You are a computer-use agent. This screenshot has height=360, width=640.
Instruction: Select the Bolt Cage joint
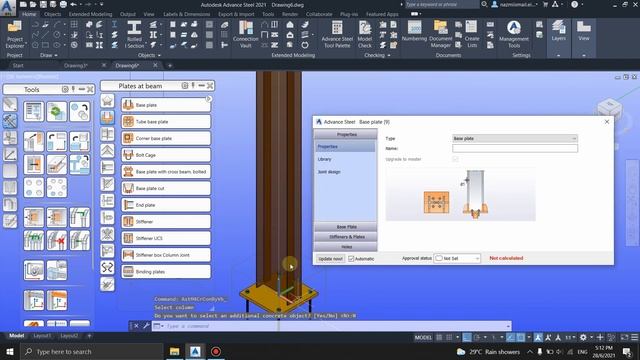coord(166,155)
